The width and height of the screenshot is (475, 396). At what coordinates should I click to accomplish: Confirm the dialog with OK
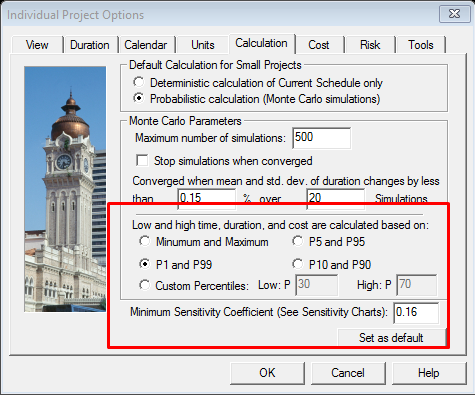[x=267, y=373]
